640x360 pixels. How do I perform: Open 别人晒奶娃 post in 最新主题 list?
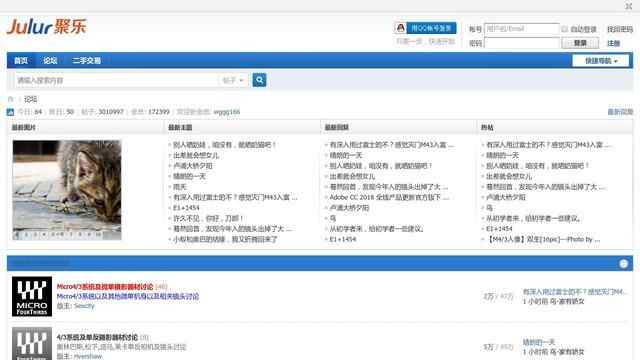[224, 144]
